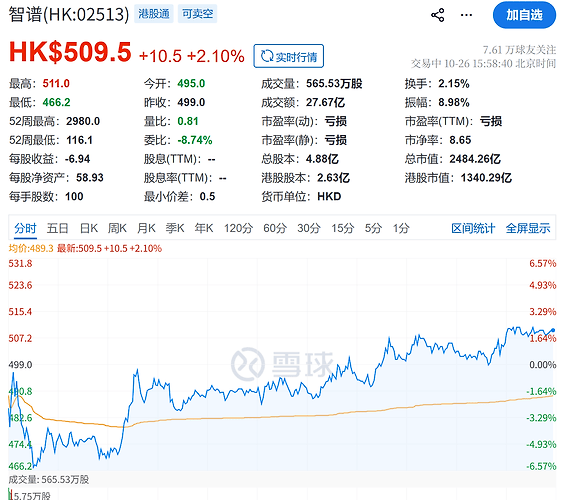568x500 pixels.
Task: Click the 531.8 price axis label
Action: click(20, 263)
